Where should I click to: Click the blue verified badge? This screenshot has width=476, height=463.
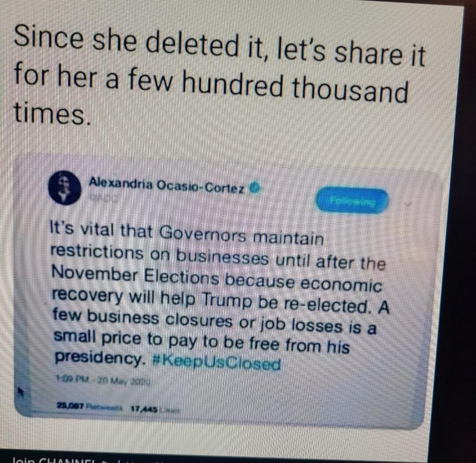click(254, 188)
